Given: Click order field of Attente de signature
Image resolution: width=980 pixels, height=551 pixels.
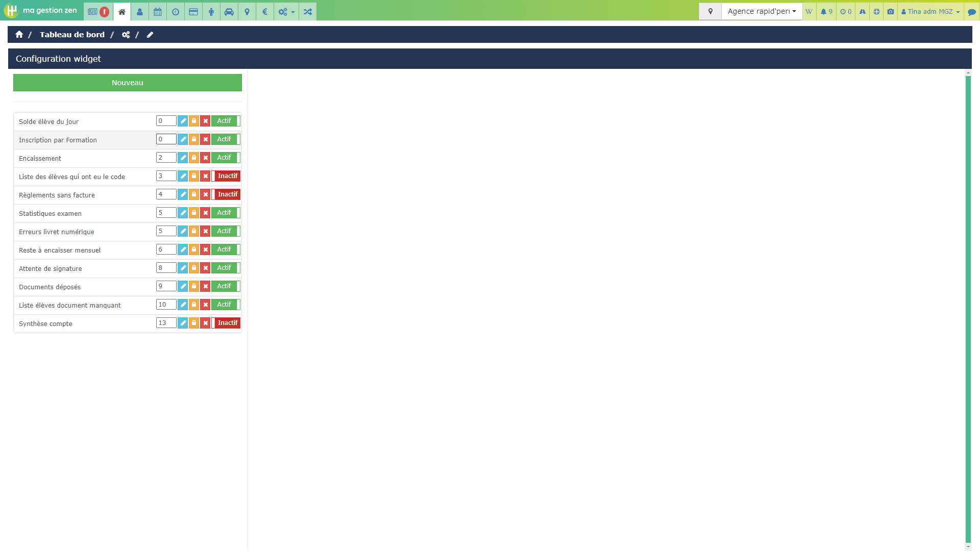Looking at the screenshot, I should (166, 268).
